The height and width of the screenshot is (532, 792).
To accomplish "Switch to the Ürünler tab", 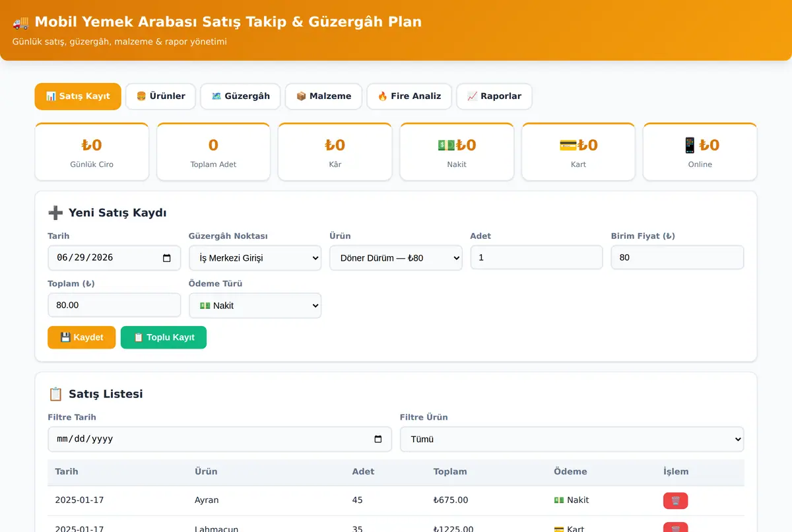I will point(160,96).
